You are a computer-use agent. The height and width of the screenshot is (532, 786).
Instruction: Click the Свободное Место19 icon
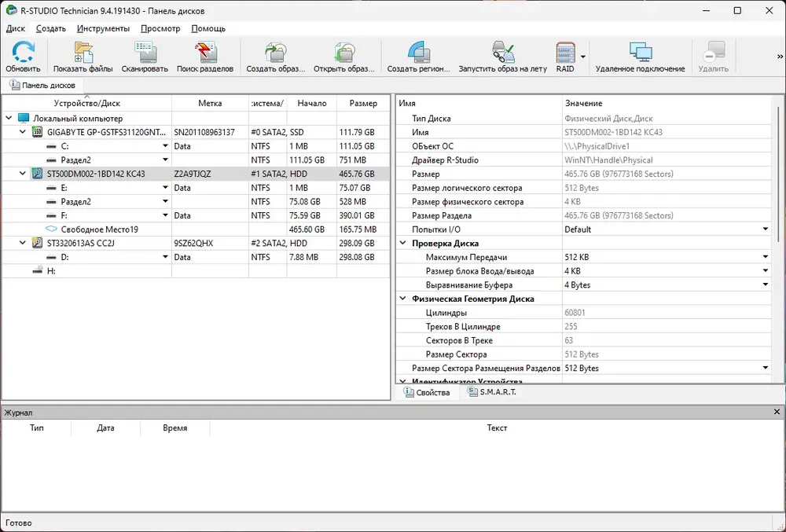pos(51,229)
